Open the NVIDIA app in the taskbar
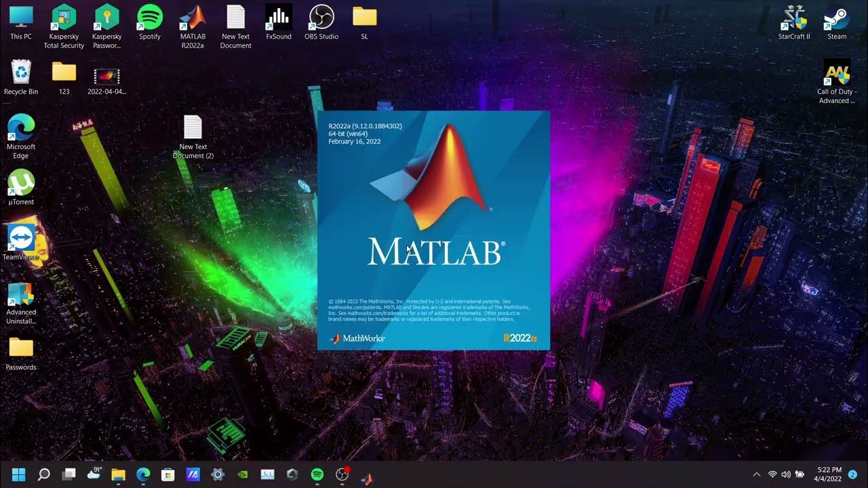This screenshot has height=488, width=868. [x=242, y=474]
